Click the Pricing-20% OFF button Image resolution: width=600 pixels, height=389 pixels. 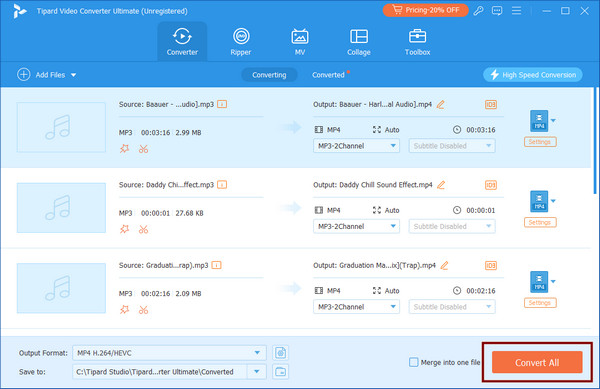click(x=426, y=10)
